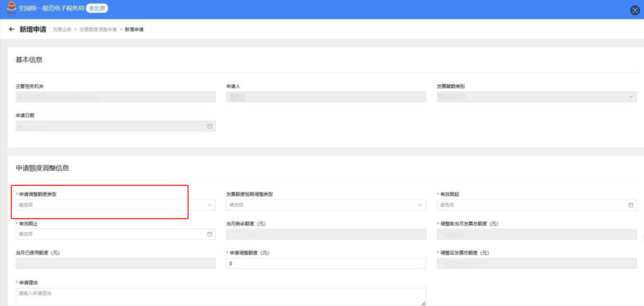644x306 pixels.
Task: Click the 调整后发票总额度 field
Action: click(536, 263)
